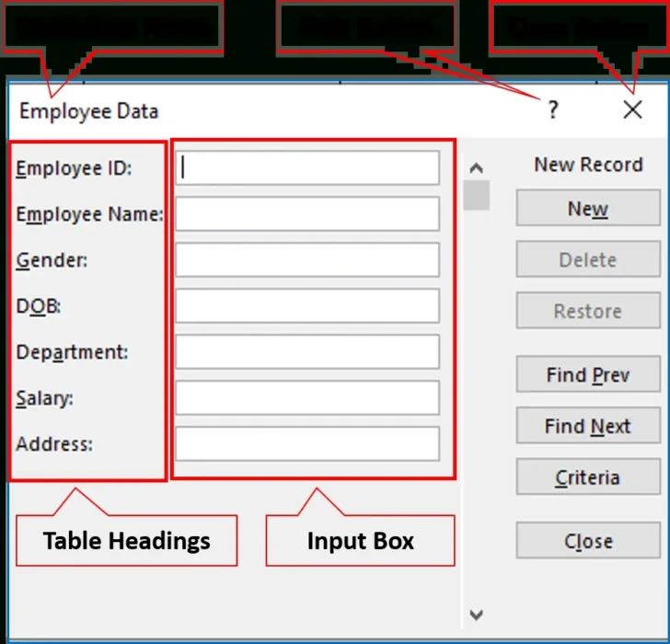Click the scrollbar down arrow
Image resolution: width=670 pixels, height=644 pixels.
(x=477, y=615)
